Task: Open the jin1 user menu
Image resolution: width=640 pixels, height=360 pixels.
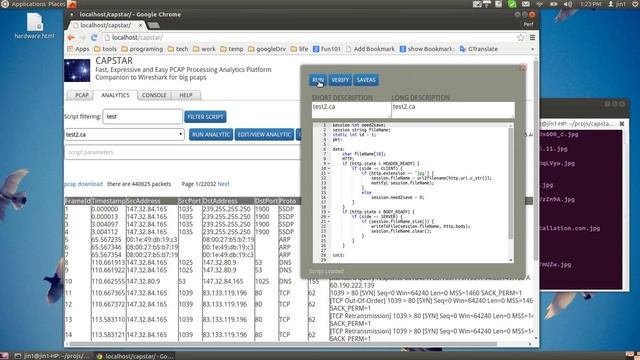Action: (x=617, y=4)
